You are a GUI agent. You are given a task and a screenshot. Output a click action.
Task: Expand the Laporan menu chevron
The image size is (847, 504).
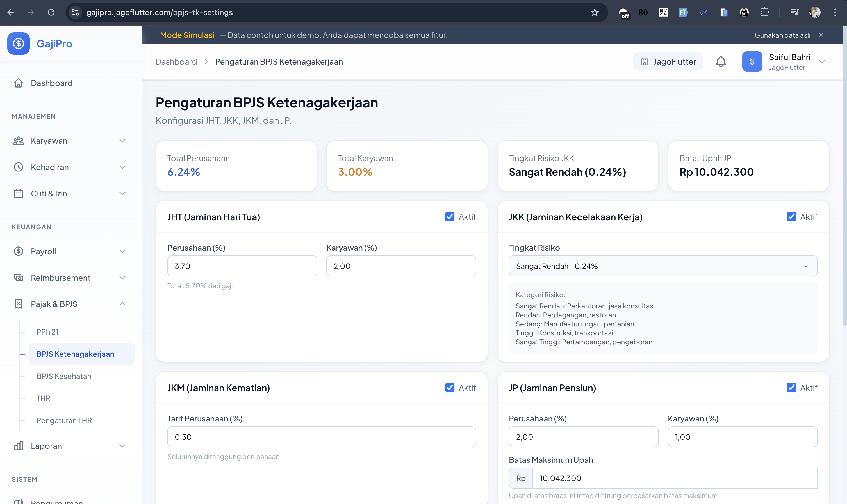(122, 446)
